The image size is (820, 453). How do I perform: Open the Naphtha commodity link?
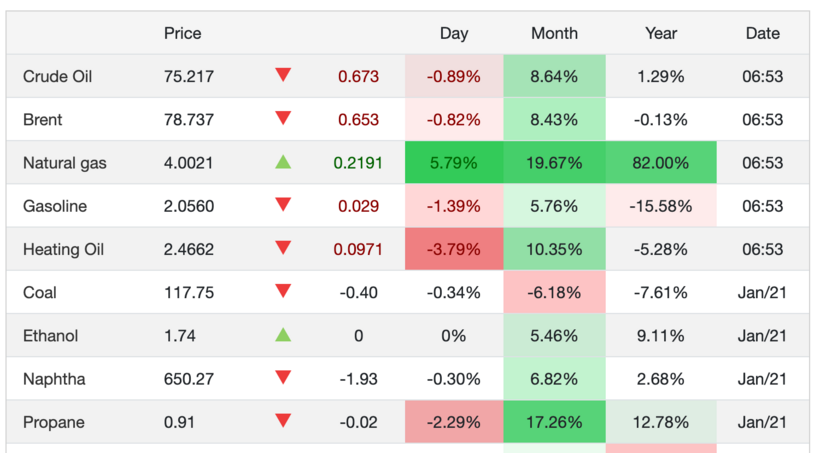pyautogui.click(x=54, y=379)
